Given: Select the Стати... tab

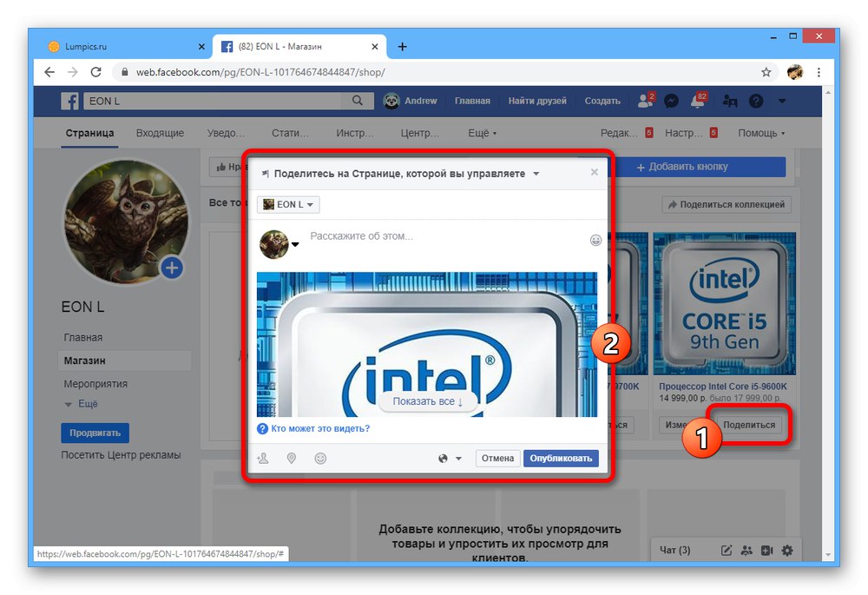Looking at the screenshot, I should click(x=290, y=133).
